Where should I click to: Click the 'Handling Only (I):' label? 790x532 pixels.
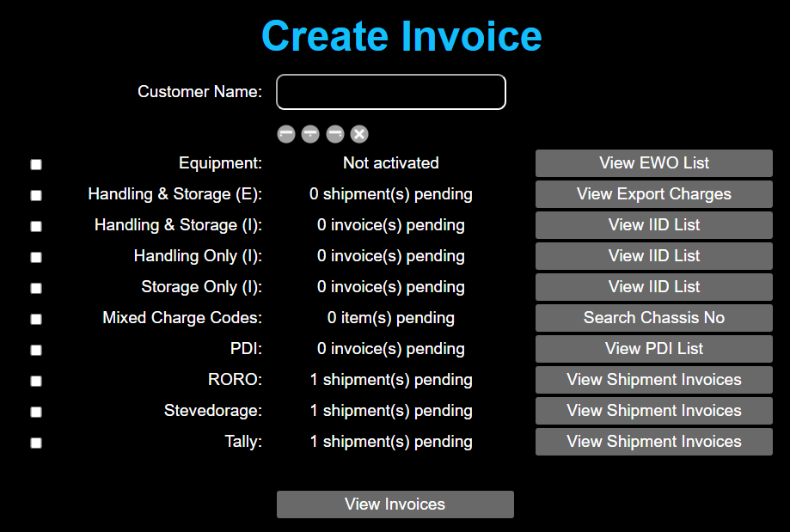coord(198,256)
